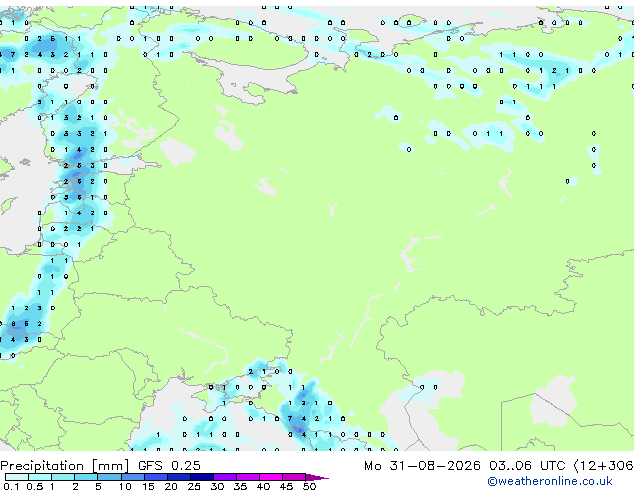634x490 pixels.
Task: Click the '0.1' legend scale label
Action: [11, 486]
